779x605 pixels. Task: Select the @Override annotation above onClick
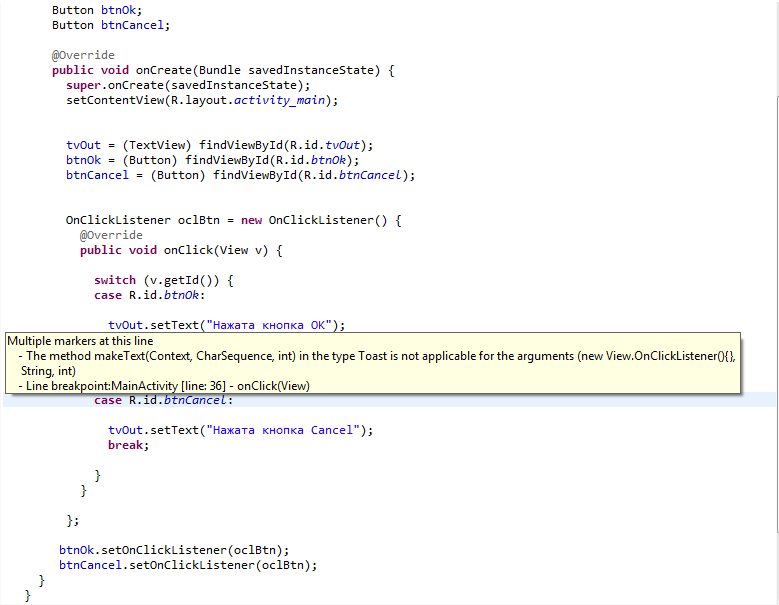111,235
